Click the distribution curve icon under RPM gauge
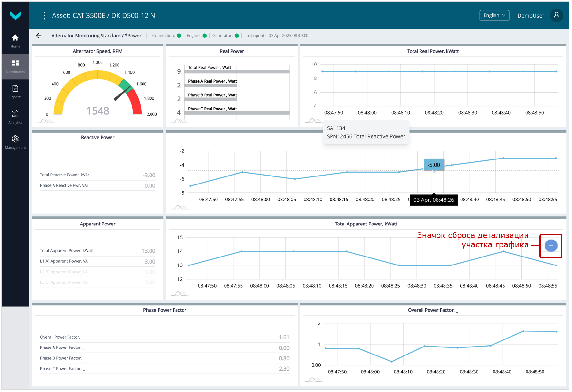This screenshot has height=392, width=572. 45,121
